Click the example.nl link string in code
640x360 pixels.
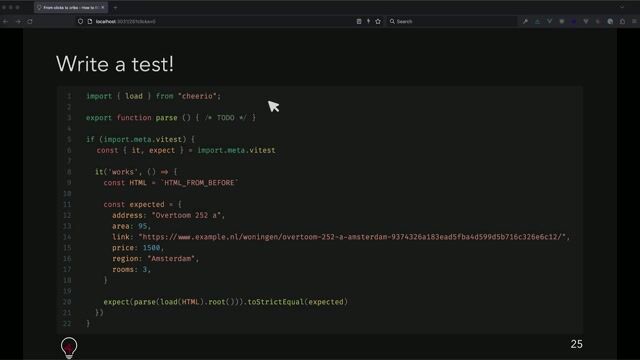(352, 237)
